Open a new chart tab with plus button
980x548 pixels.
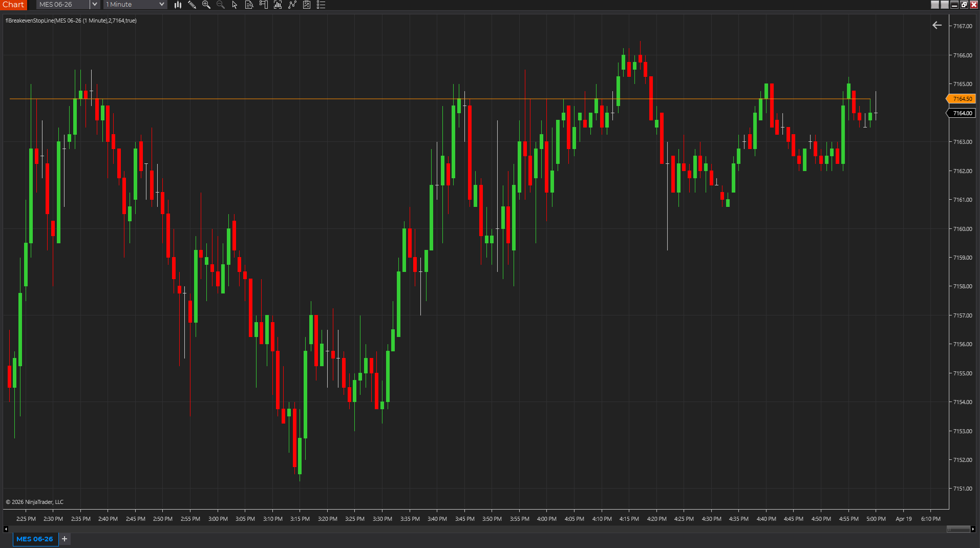pos(65,539)
